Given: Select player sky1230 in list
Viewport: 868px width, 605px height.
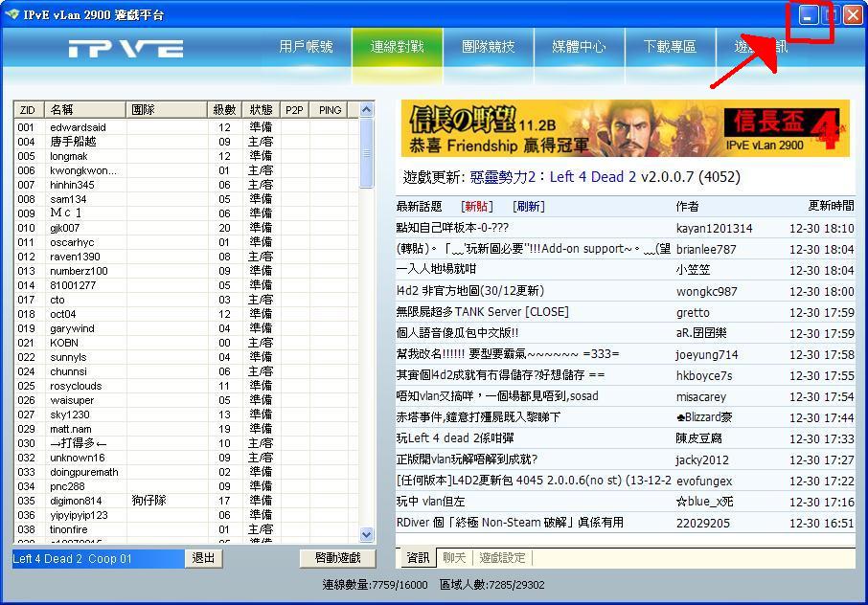Looking at the screenshot, I should [69, 415].
